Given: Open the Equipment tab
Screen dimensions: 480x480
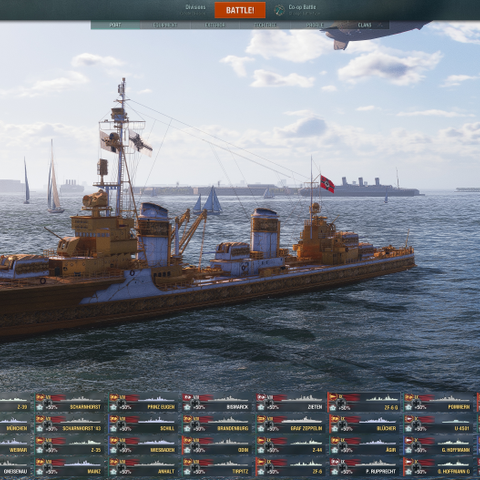Looking at the screenshot, I should [165, 25].
